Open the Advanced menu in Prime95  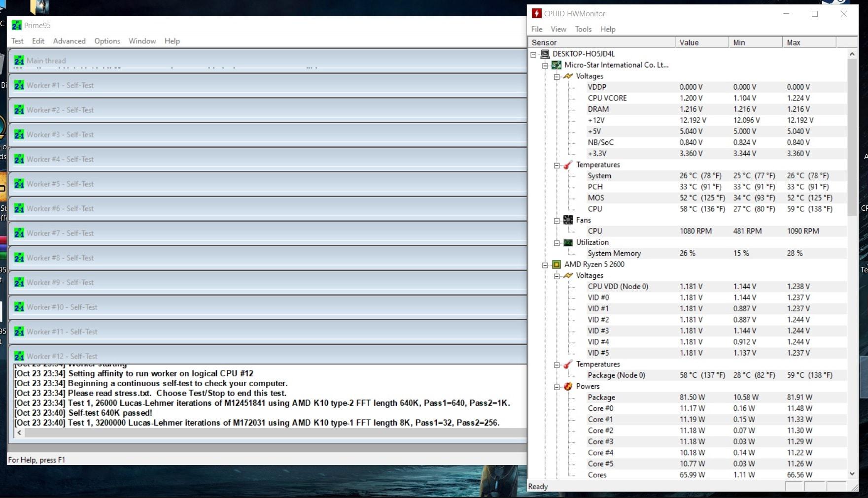pos(69,41)
